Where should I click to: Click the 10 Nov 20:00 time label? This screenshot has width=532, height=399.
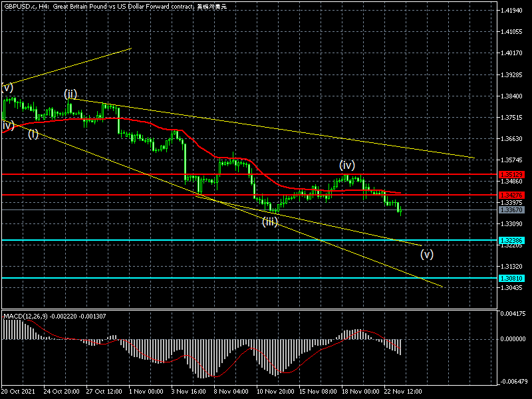tap(274, 392)
